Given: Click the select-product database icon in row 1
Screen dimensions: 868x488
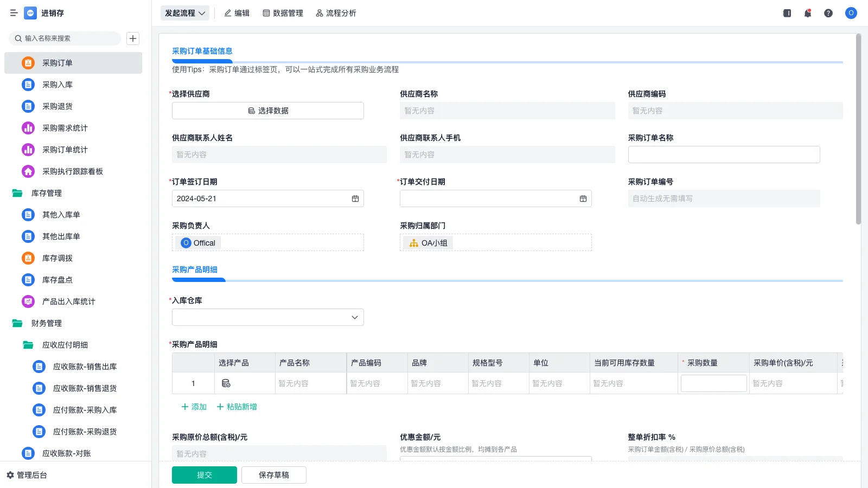Looking at the screenshot, I should tap(226, 383).
